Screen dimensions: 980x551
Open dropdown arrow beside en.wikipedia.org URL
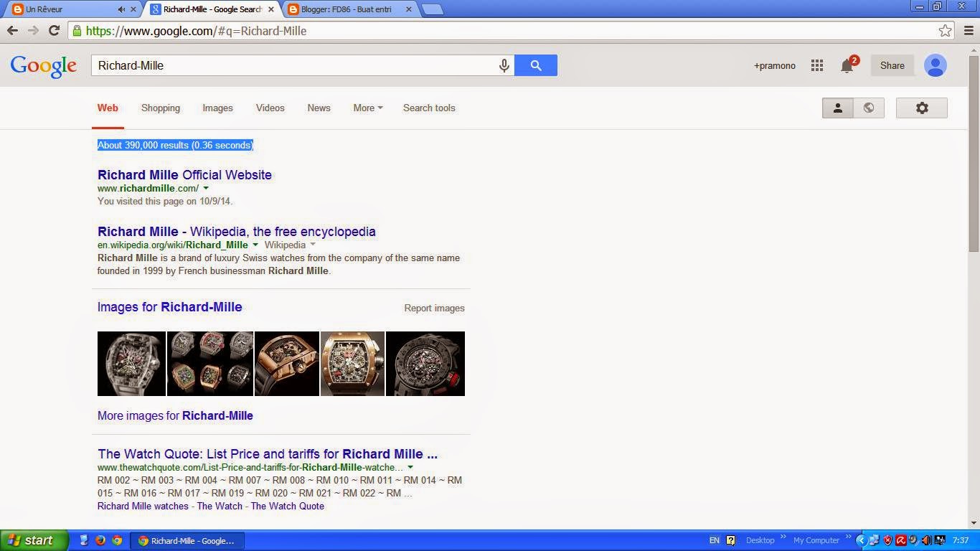[x=255, y=245]
